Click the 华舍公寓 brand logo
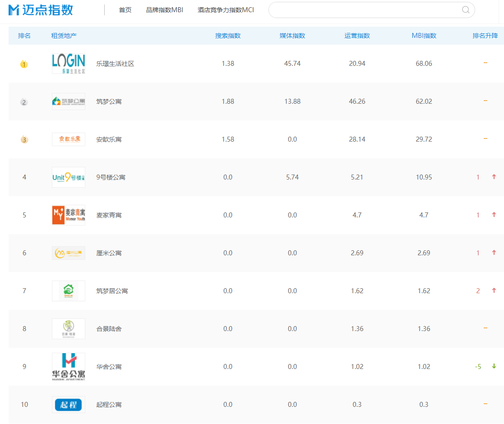 (68, 367)
